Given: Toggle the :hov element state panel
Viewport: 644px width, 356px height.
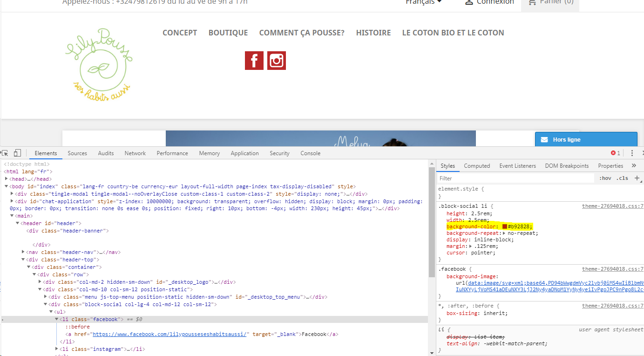Looking at the screenshot, I should tap(605, 178).
